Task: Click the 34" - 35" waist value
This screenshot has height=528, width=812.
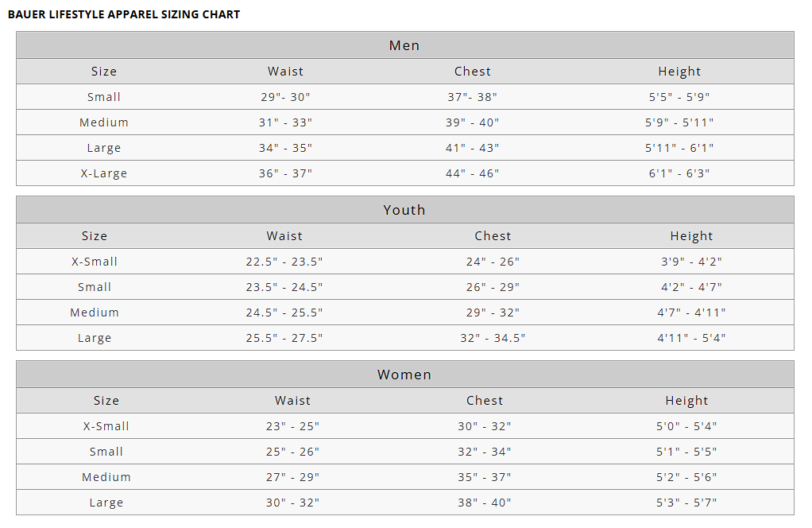Action: point(285,148)
